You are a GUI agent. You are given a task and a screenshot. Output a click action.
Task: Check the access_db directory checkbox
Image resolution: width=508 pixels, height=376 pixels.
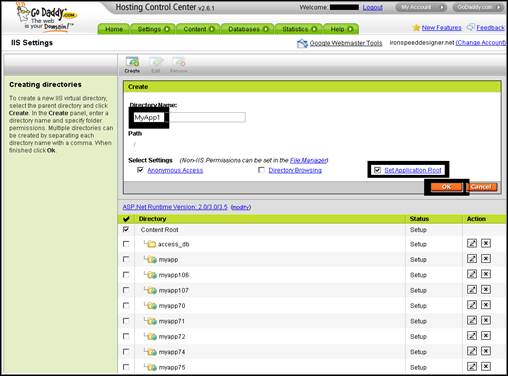[x=126, y=244]
